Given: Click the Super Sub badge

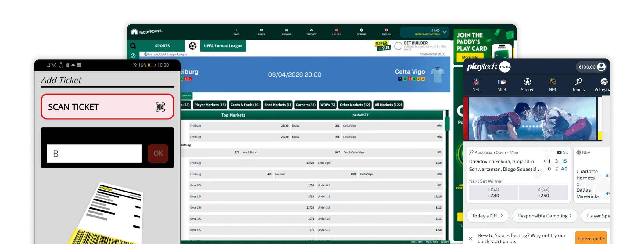Looking at the screenshot, I should click(383, 46).
